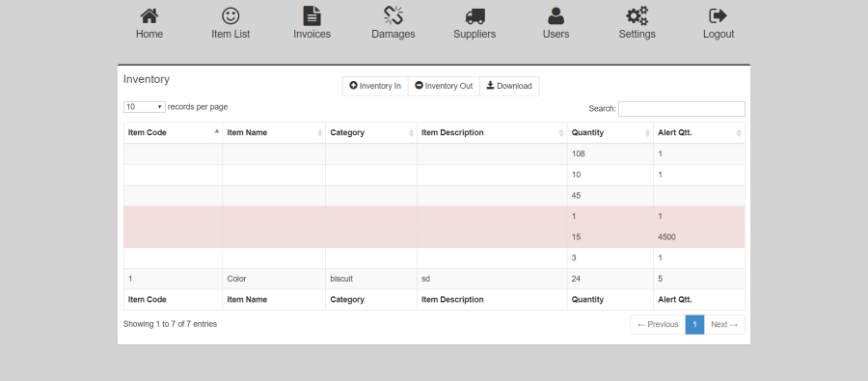Click the Inventory In button
The height and width of the screenshot is (381, 868).
375,87
